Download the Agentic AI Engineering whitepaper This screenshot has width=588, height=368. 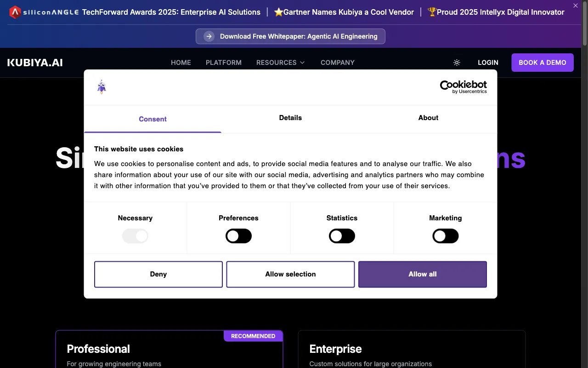290,36
